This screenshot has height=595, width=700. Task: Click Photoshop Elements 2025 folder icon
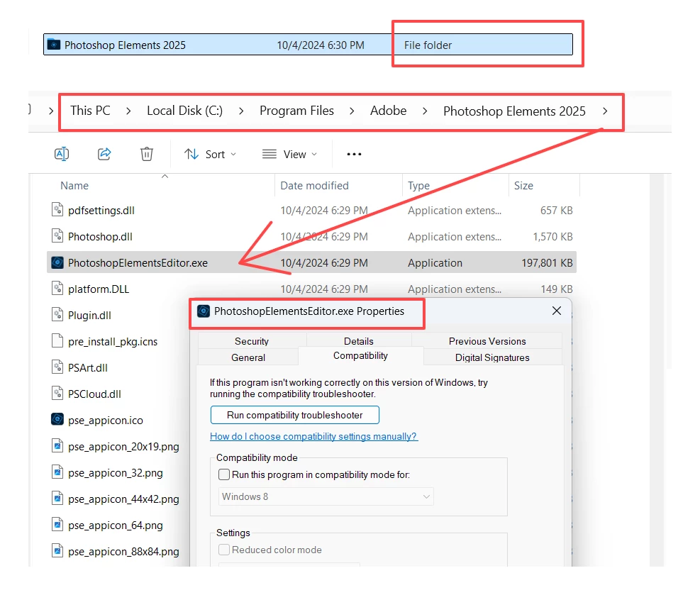[54, 45]
